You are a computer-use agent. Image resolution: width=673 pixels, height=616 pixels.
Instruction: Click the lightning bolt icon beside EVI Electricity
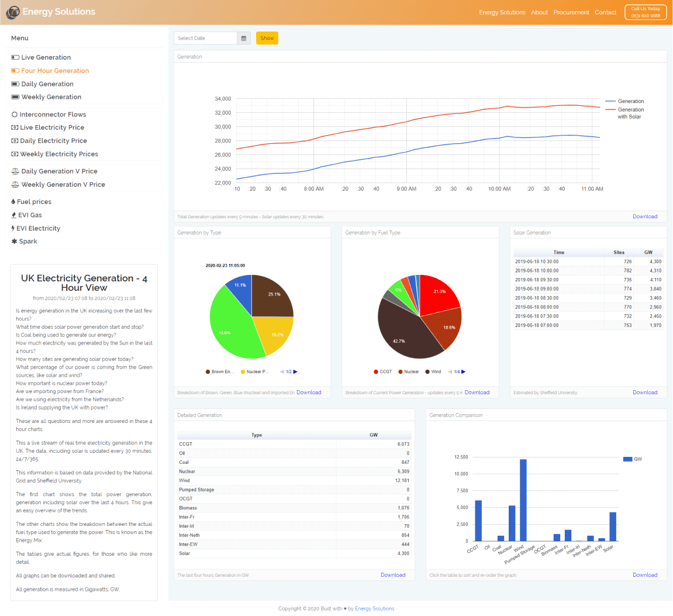pos(13,229)
